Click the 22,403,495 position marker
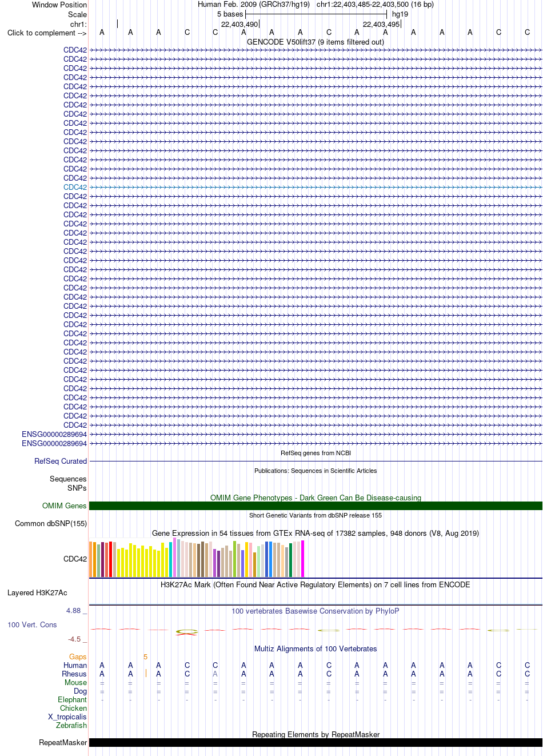 pos(381,24)
